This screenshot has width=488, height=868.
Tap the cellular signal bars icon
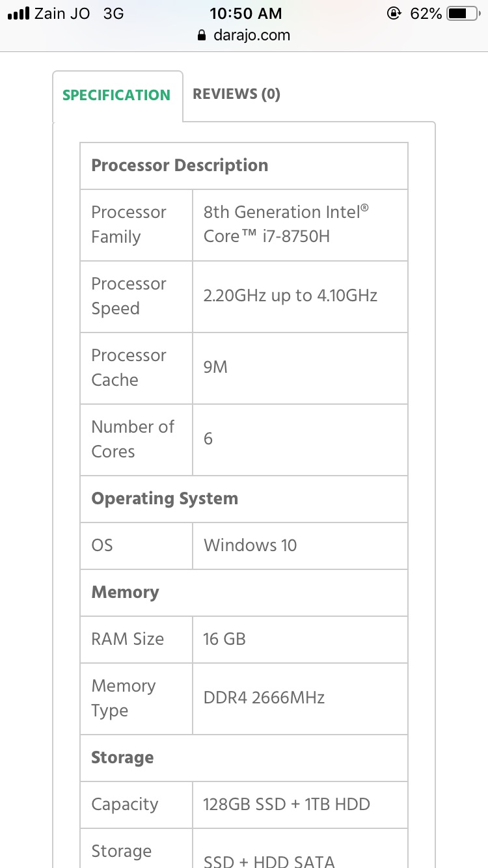click(x=18, y=13)
